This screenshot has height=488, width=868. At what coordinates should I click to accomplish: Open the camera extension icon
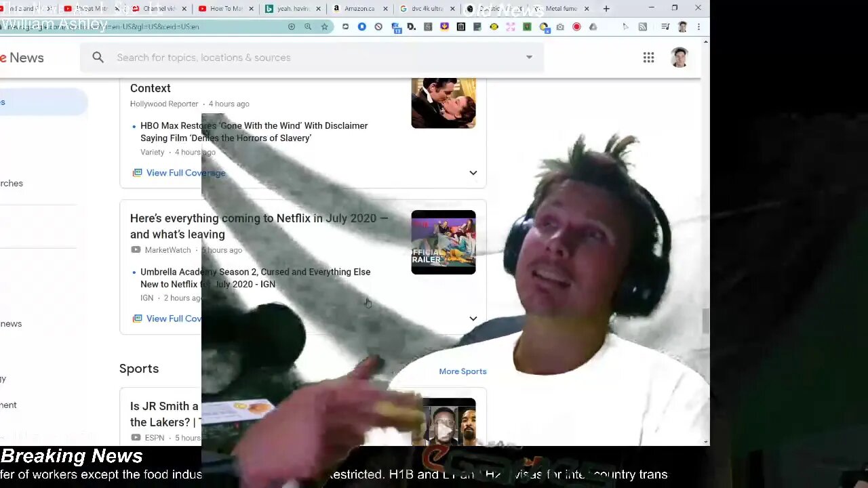tap(560, 26)
